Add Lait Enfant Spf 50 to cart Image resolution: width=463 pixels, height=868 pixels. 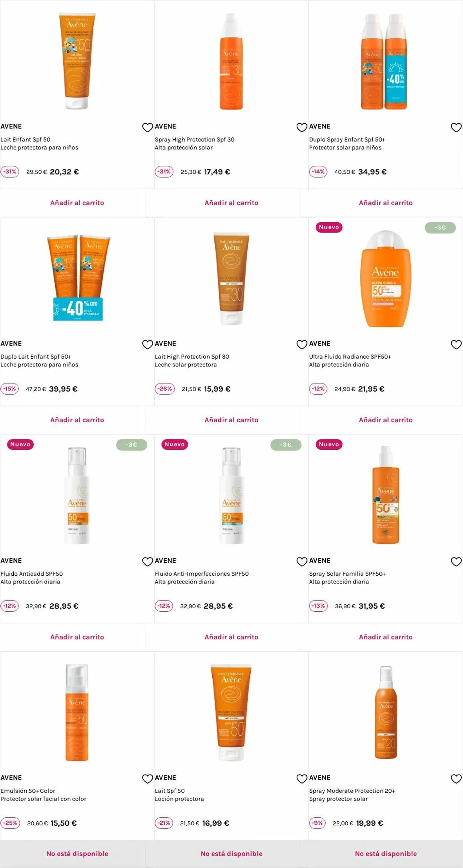point(77,203)
